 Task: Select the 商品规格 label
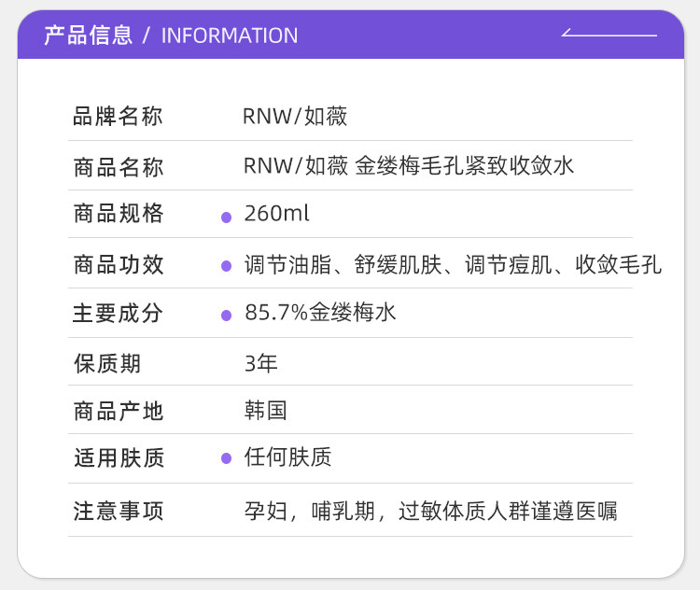[x=118, y=214]
